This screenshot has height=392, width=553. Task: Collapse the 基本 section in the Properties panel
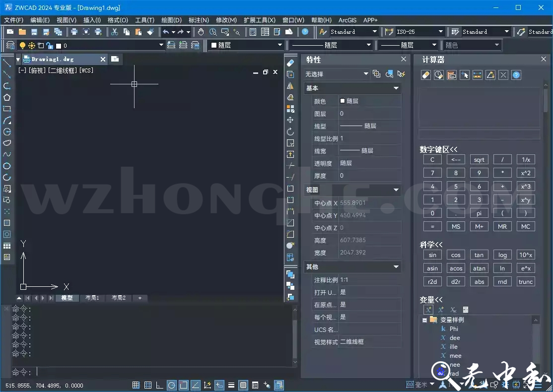point(396,88)
